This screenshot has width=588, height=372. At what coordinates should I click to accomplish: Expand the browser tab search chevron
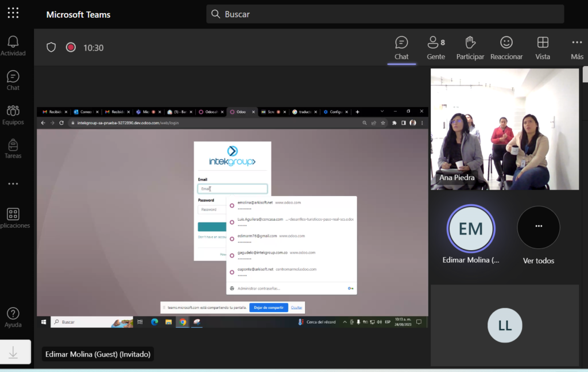coord(382,112)
